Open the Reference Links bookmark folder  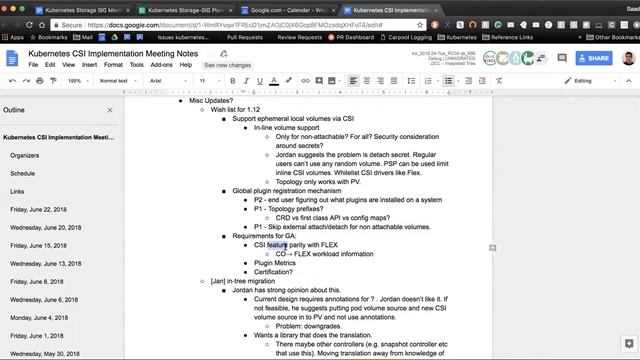coord(507,37)
